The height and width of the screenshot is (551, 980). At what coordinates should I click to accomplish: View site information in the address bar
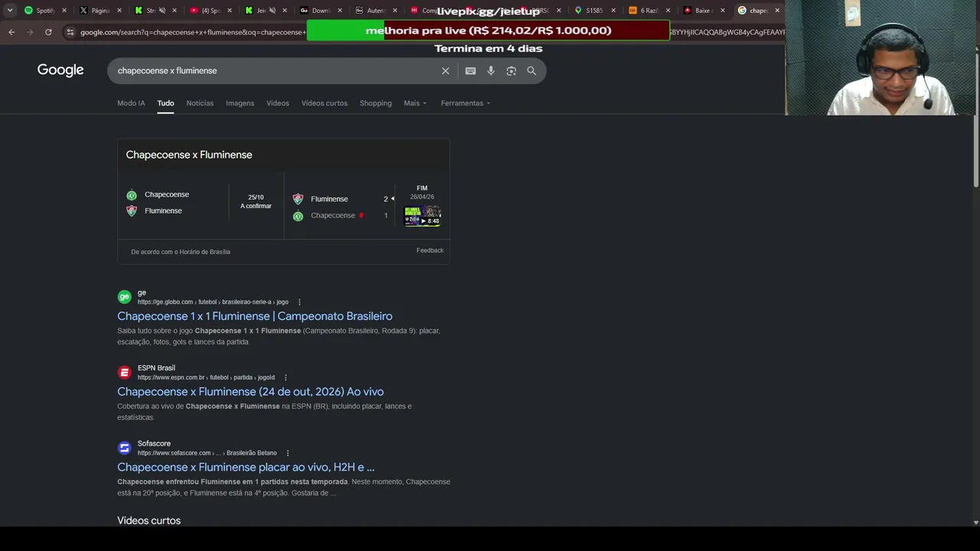click(70, 32)
